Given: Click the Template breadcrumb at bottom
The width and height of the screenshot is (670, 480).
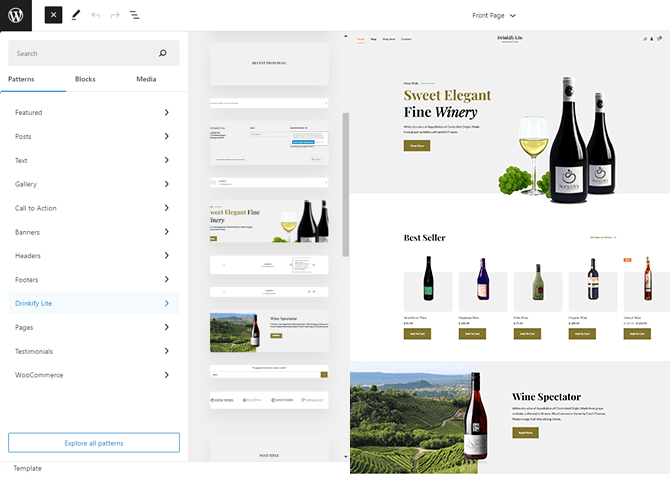Looking at the screenshot, I should coord(28,468).
